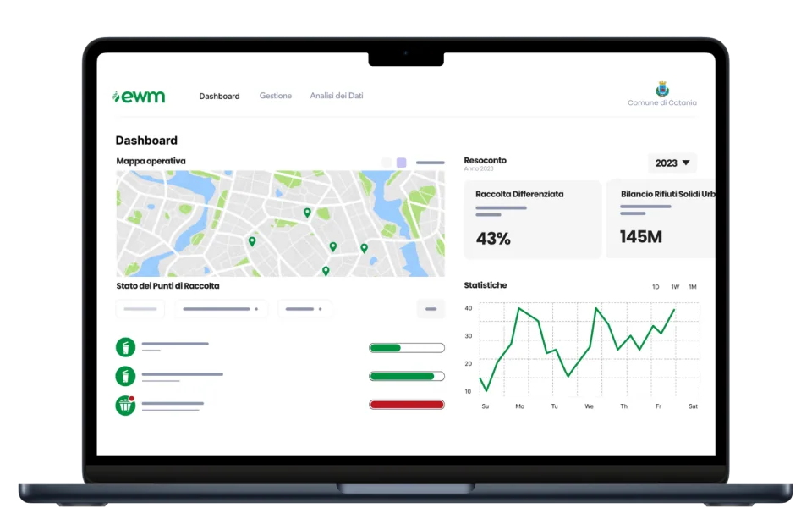Click the second green bin icon
The image size is (812, 508).
click(125, 376)
